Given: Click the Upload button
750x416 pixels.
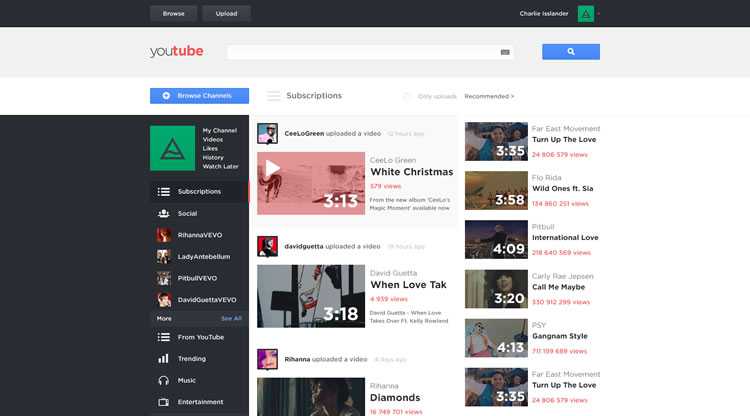Looking at the screenshot, I should point(226,14).
